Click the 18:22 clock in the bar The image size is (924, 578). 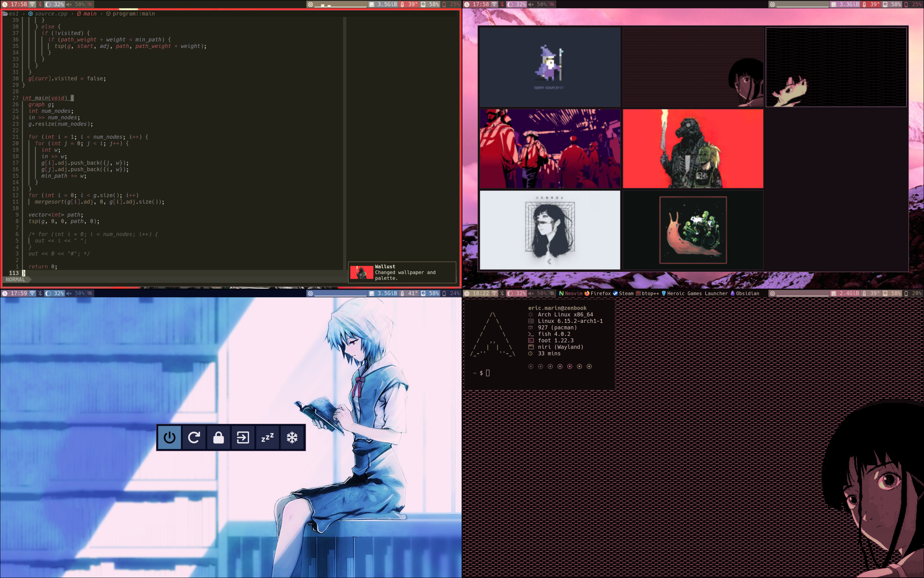[477, 293]
